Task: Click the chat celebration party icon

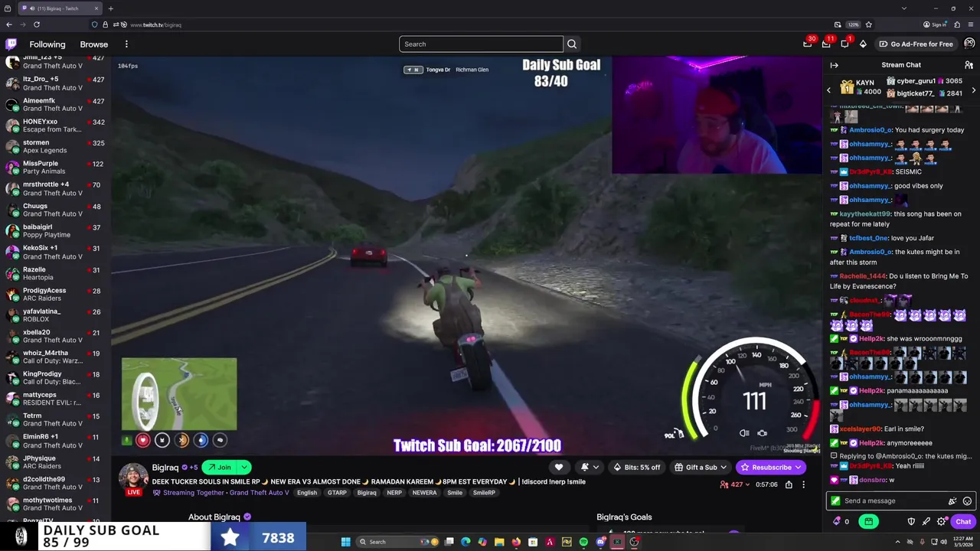Action: tap(952, 501)
